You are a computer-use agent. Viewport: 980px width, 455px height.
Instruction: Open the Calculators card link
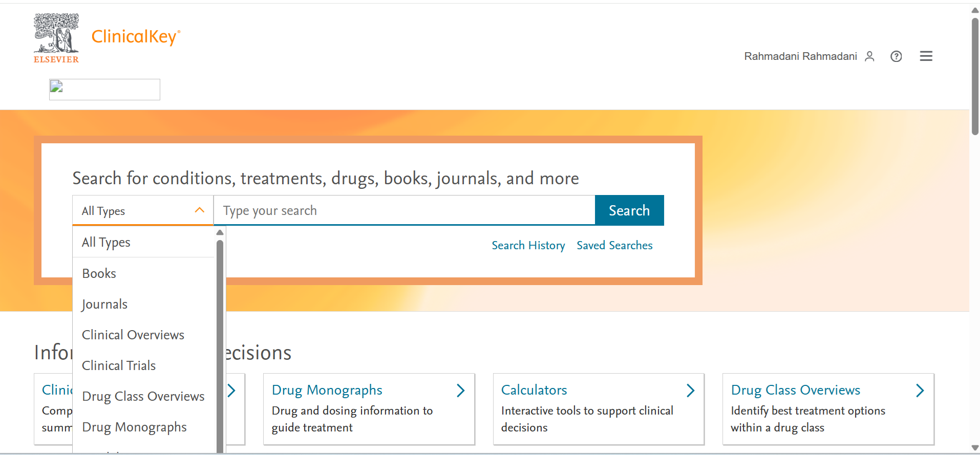pos(534,390)
